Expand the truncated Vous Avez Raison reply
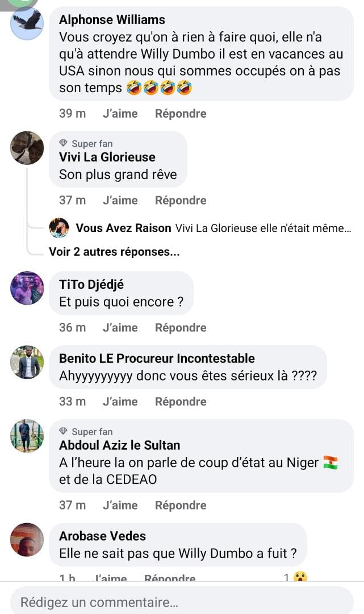The image size is (364, 614). click(x=262, y=228)
